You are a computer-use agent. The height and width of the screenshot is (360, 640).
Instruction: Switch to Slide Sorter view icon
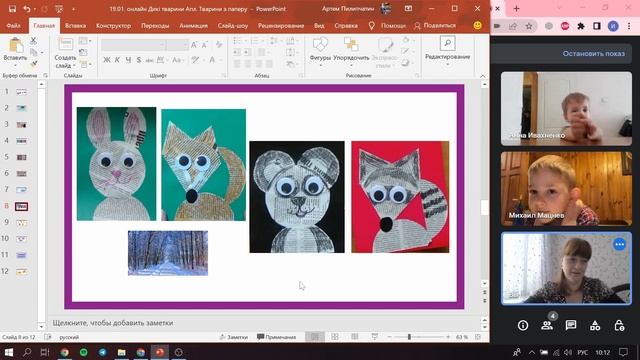coord(335,337)
